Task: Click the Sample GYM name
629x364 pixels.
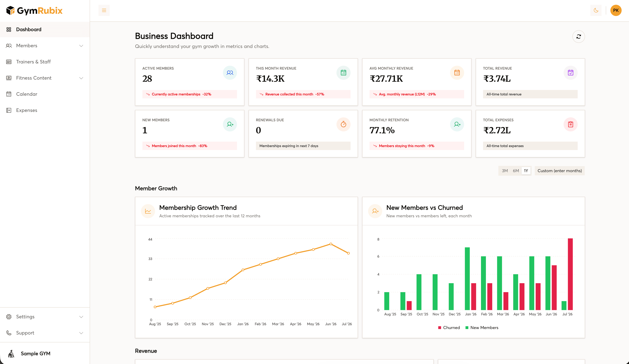Action: (x=36, y=353)
